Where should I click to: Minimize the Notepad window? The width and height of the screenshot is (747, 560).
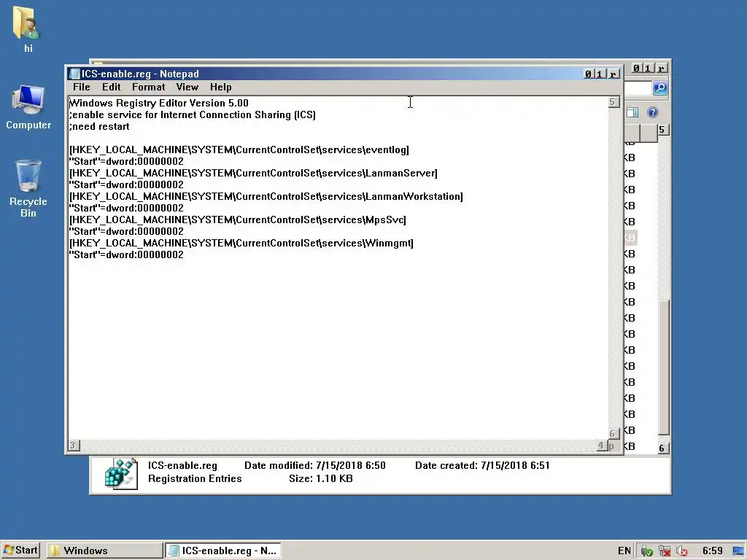(x=589, y=74)
